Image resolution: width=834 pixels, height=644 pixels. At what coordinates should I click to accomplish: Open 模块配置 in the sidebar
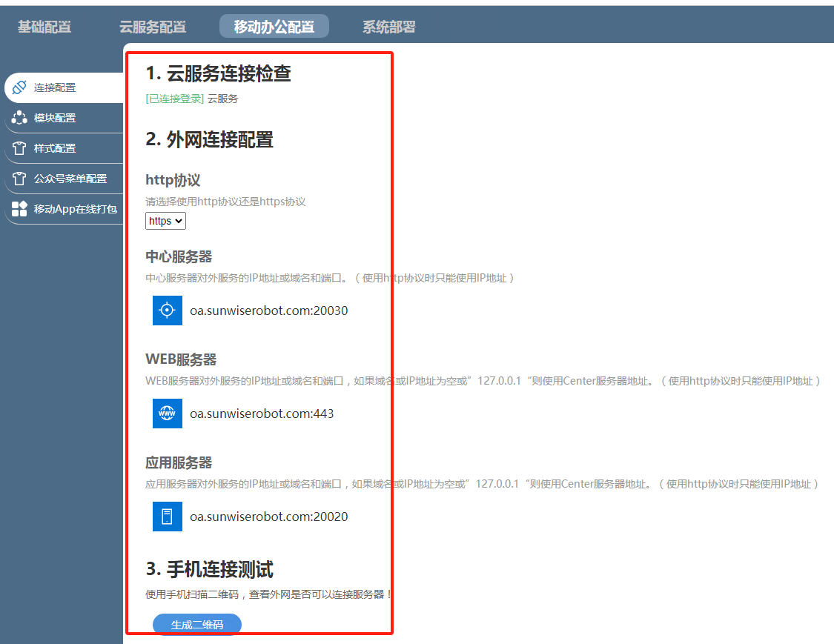[64, 118]
